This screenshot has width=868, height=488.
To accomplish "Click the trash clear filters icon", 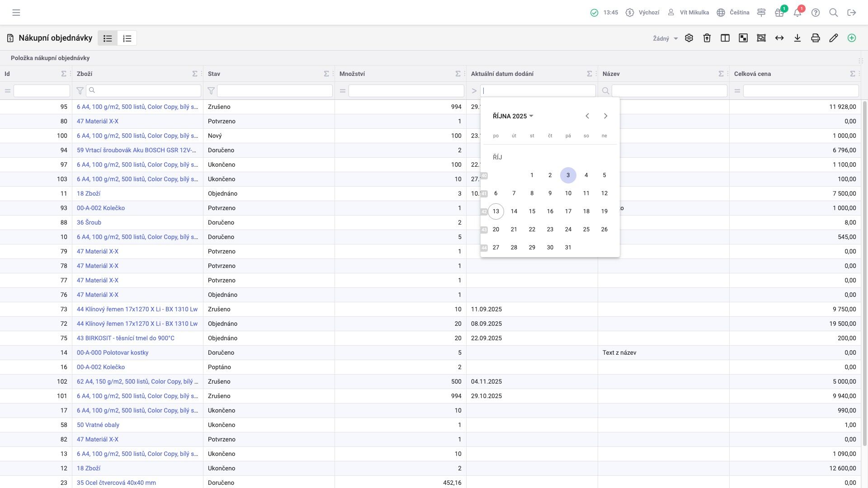I will point(707,38).
